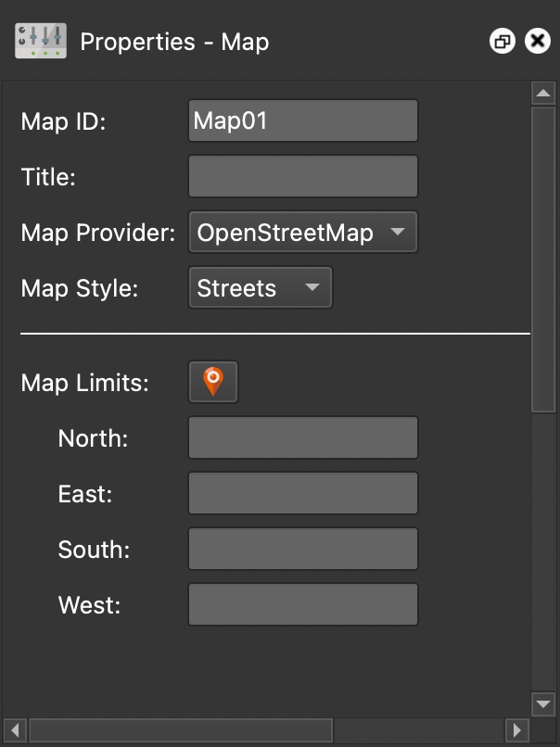Click the Properties panel sliders icon
Screen dimensions: 560x747
[41, 41]
